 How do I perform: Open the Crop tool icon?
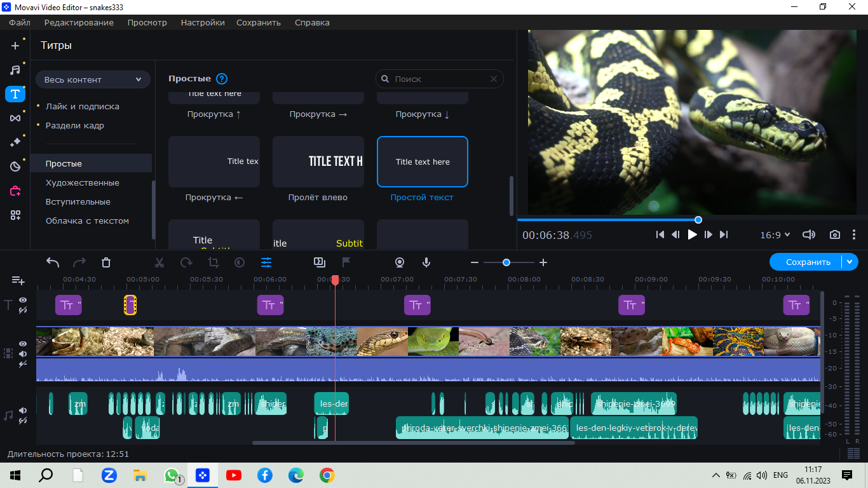pyautogui.click(x=213, y=262)
